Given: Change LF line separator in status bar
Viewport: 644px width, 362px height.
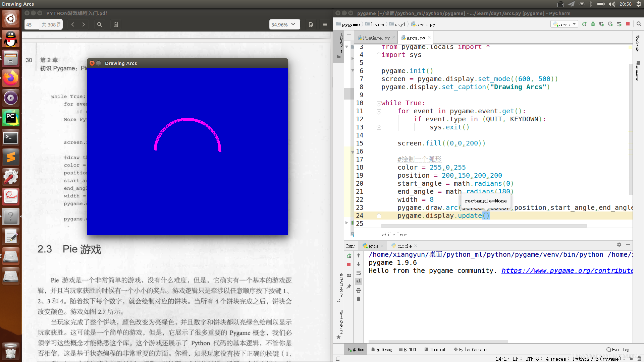Looking at the screenshot, I should [517, 359].
